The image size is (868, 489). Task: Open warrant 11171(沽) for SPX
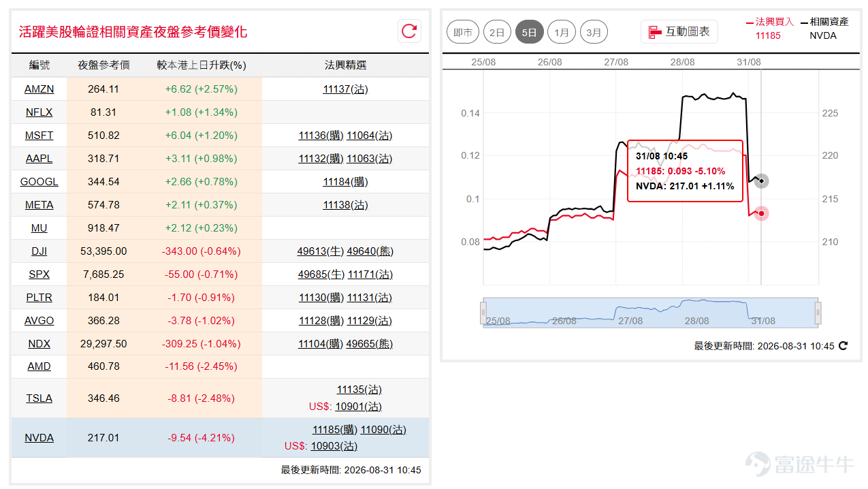click(x=370, y=274)
